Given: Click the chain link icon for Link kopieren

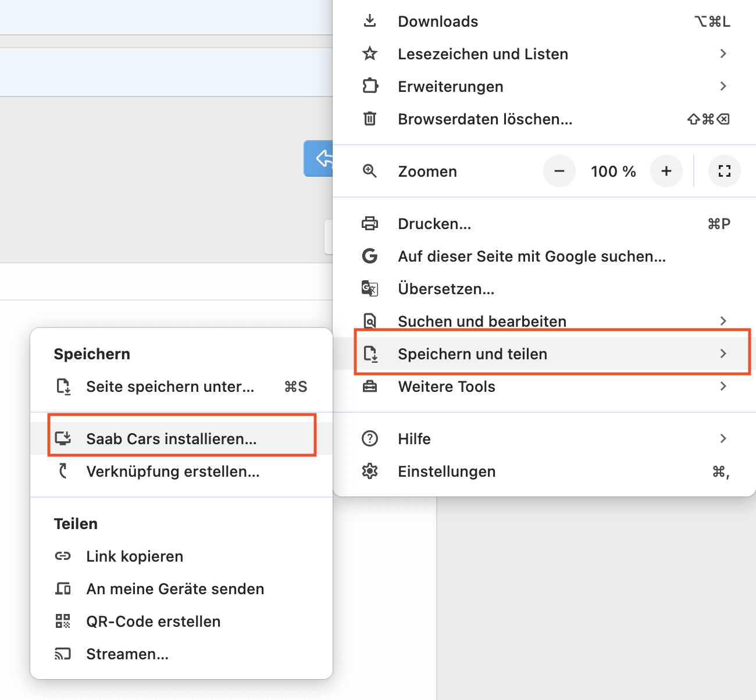Looking at the screenshot, I should [63, 556].
